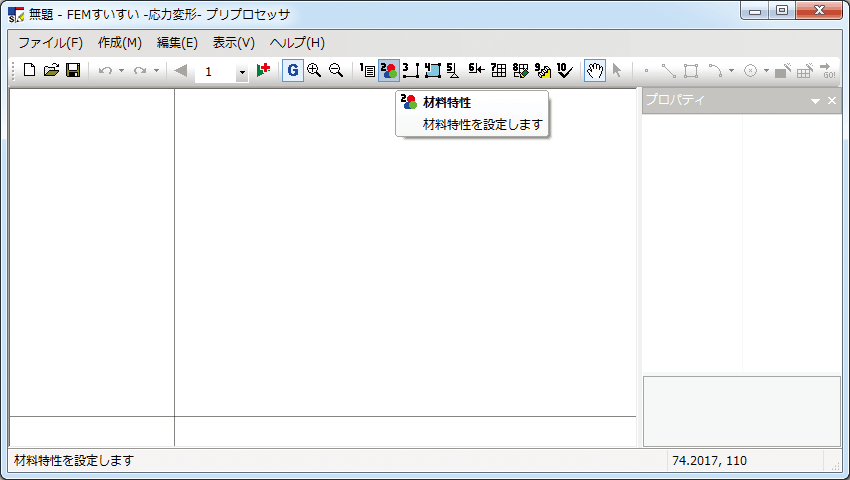Click the toolbar drag handle grip

(14, 71)
